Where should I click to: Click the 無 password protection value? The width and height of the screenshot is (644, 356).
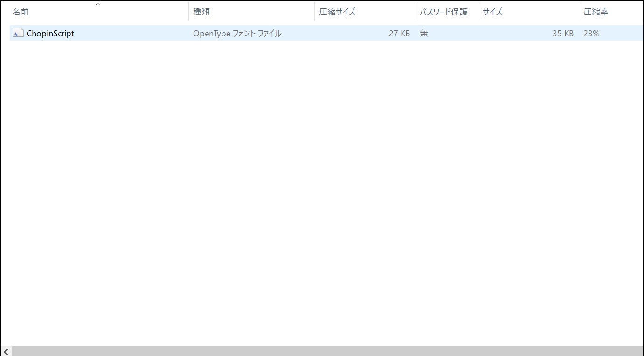[x=424, y=34]
